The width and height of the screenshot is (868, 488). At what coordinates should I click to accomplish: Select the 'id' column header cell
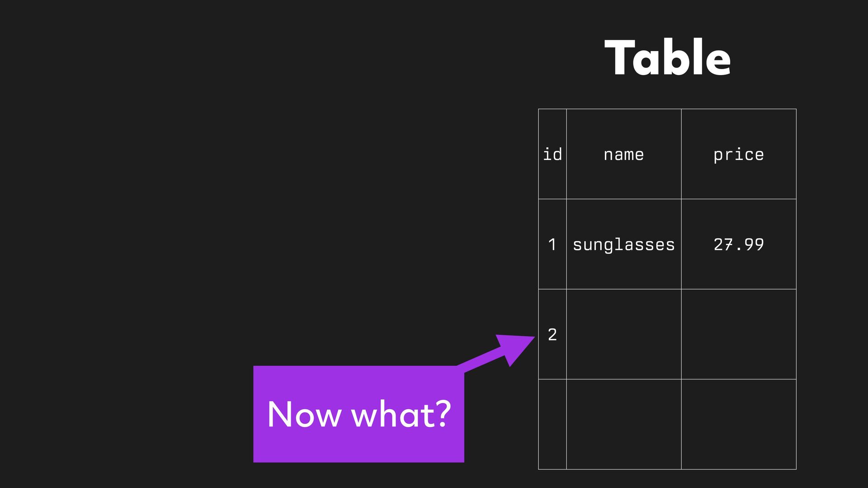coord(552,154)
